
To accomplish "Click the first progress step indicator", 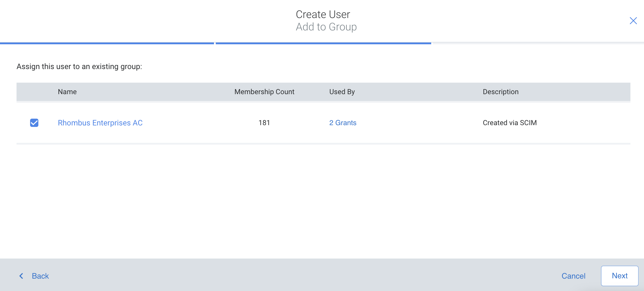I will 107,43.
